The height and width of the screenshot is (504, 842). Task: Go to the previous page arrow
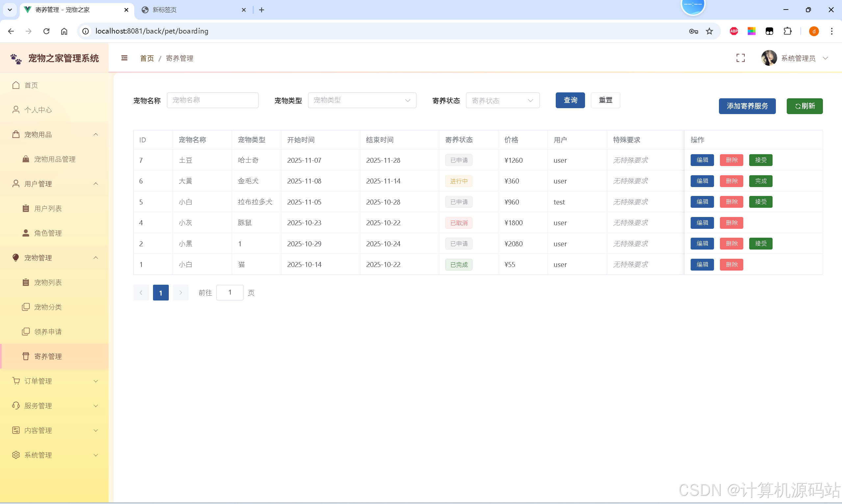[141, 292]
